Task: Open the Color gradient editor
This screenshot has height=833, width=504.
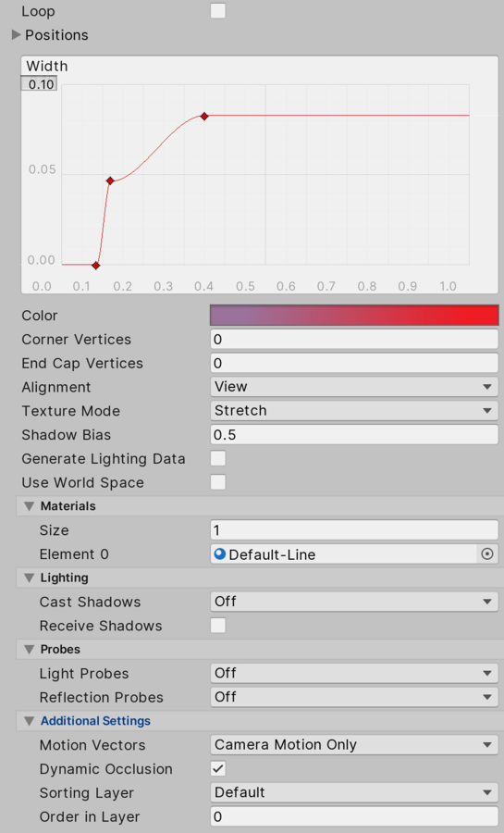Action: tap(354, 315)
